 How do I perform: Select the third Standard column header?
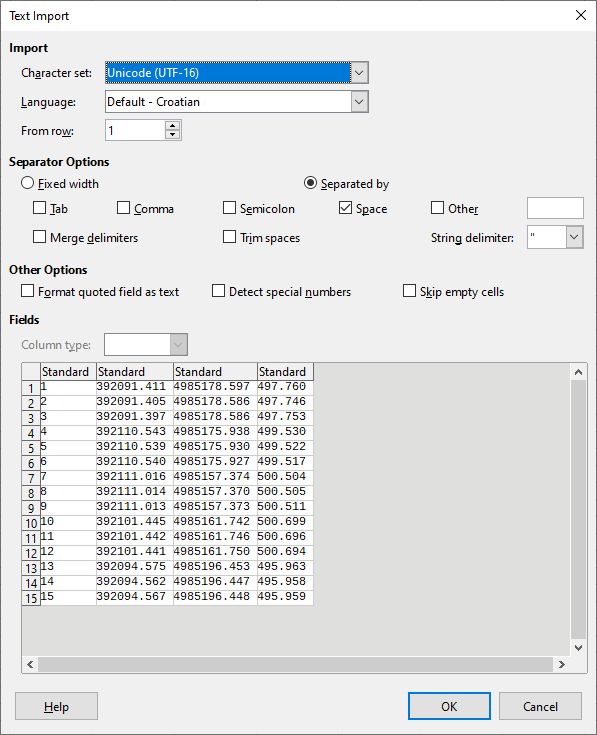[215, 371]
